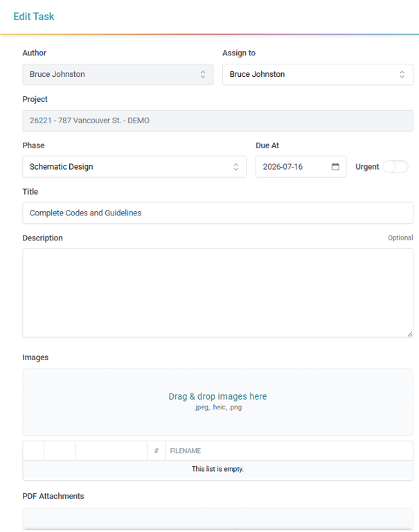Screen dimensions: 419x532
Task: Open the Due At calendar picker icon
Action: click(x=335, y=166)
